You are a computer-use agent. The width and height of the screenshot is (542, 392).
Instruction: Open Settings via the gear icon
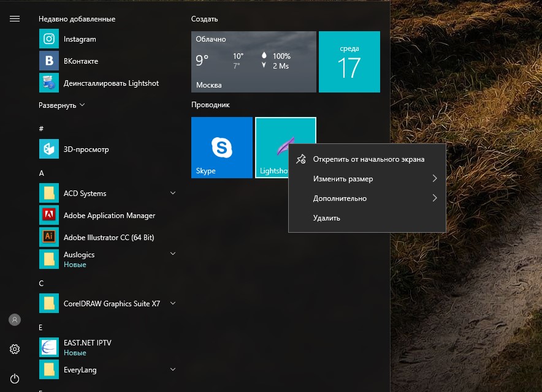click(x=15, y=349)
